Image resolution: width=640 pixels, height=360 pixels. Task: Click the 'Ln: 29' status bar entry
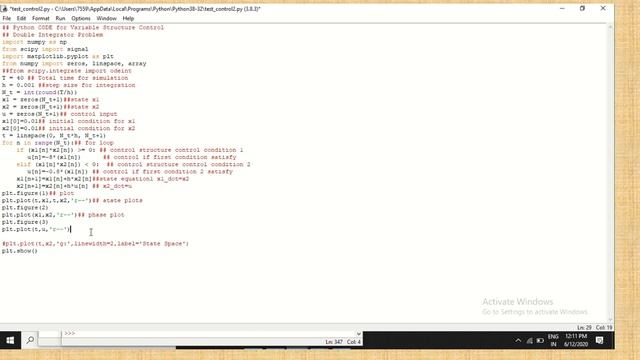584,328
